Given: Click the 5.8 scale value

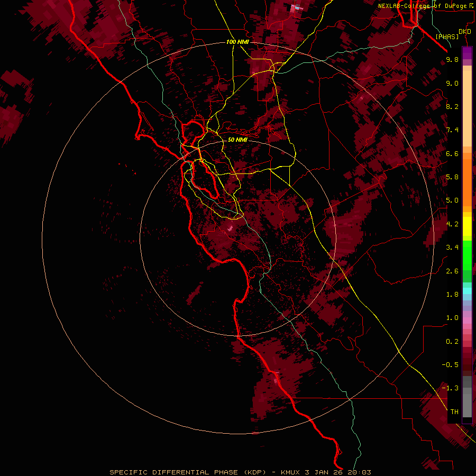Looking at the screenshot, I should tap(452, 177).
